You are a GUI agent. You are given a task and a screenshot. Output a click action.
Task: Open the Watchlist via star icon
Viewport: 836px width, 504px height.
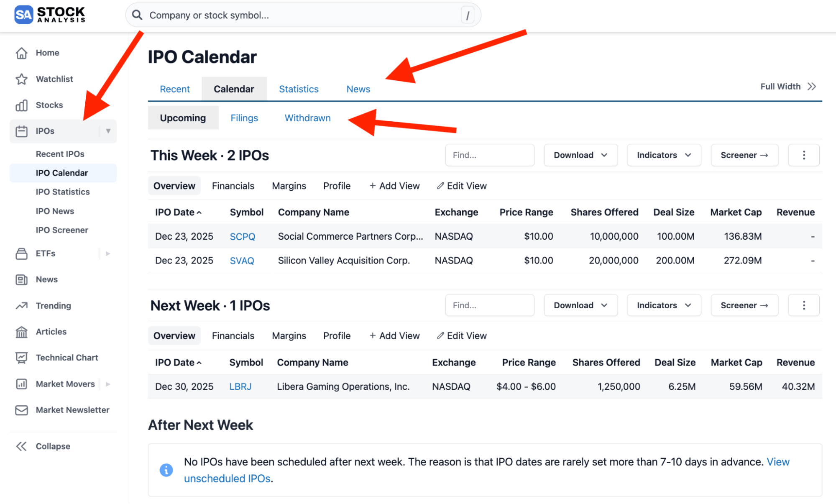point(21,79)
